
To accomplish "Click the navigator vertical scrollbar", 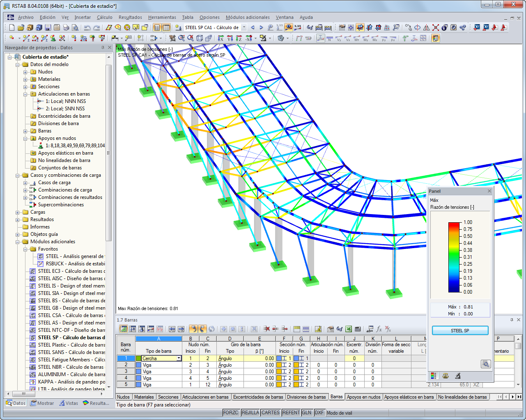I will click(x=109, y=152).
